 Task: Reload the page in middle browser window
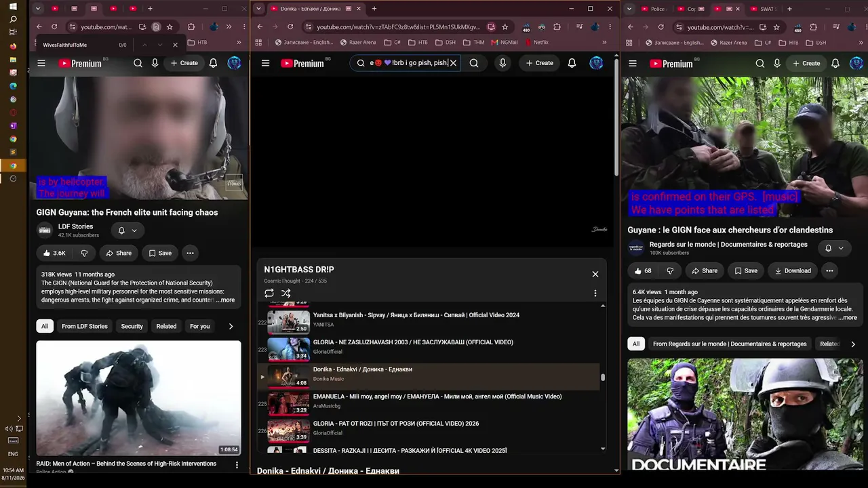(x=290, y=27)
